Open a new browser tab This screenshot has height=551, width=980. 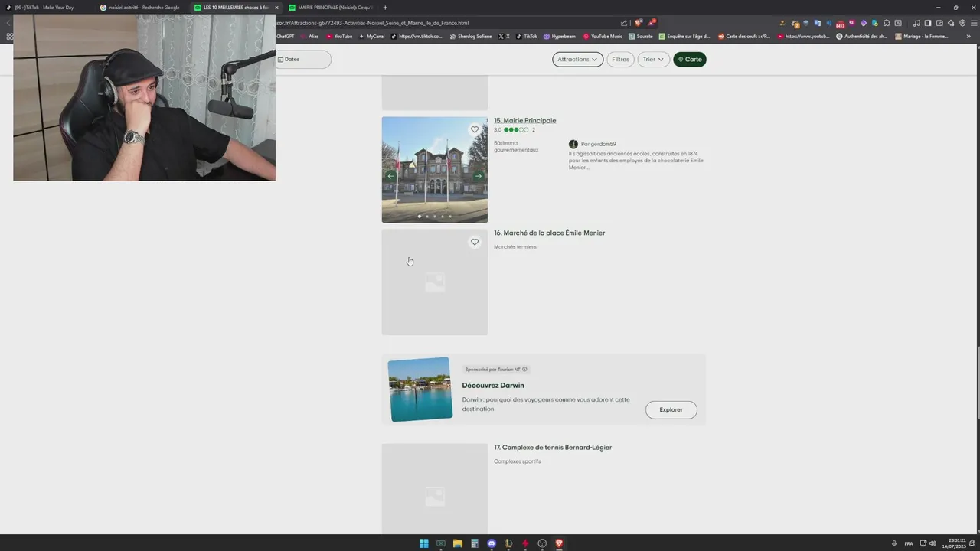tap(385, 8)
